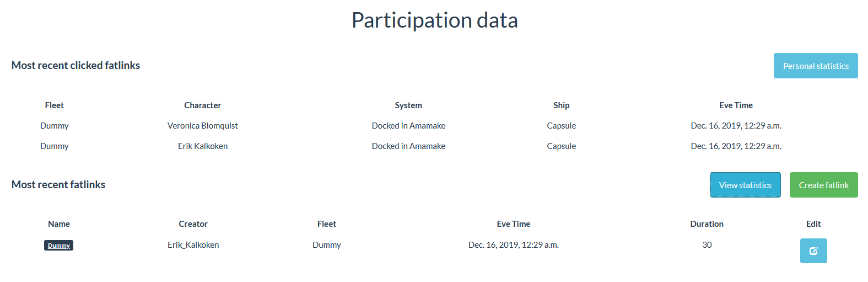Click the Eve Time value in the fatlinks table
Screen dimensions: 868x282
click(x=513, y=245)
